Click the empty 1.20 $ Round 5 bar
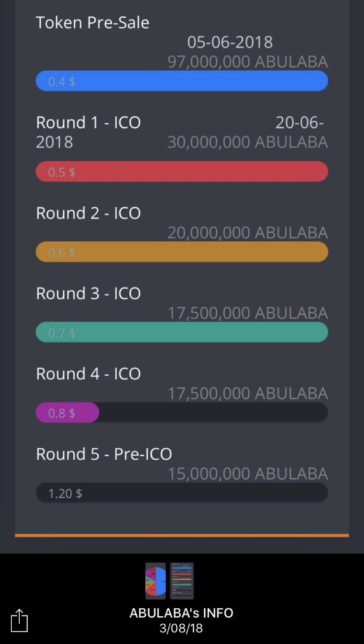Screen dimensions: 364x644 pyautogui.click(x=182, y=493)
